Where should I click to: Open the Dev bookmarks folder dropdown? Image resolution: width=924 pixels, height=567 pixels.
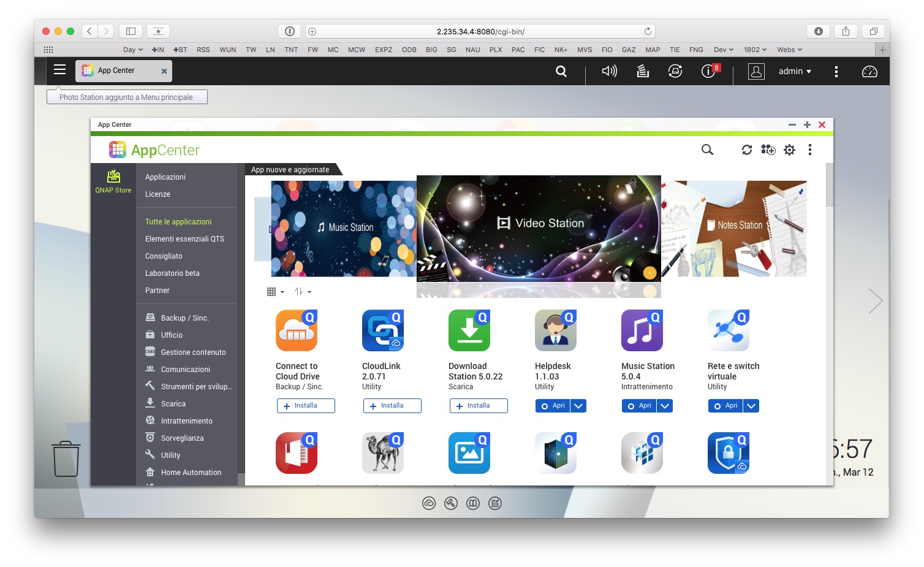724,50
